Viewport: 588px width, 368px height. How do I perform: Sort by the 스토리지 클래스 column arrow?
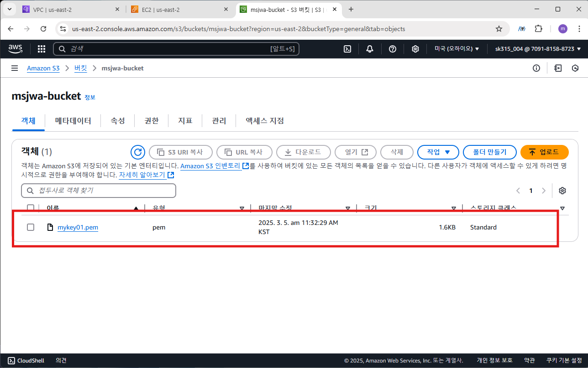(562, 208)
